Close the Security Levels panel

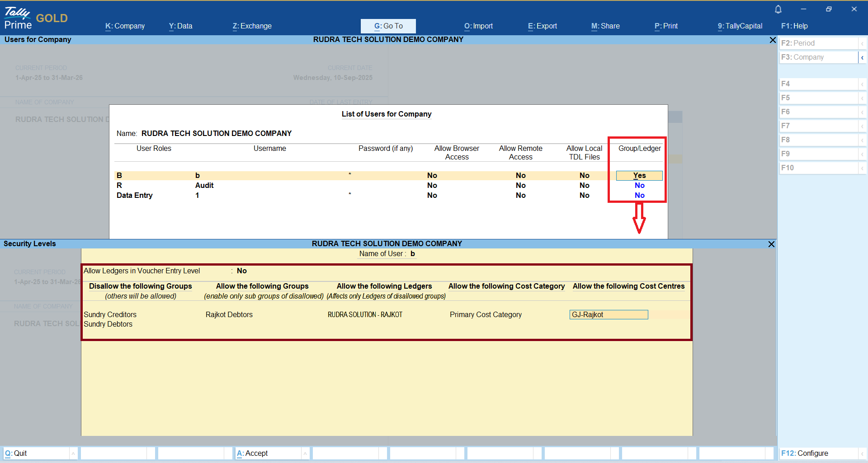pos(771,244)
